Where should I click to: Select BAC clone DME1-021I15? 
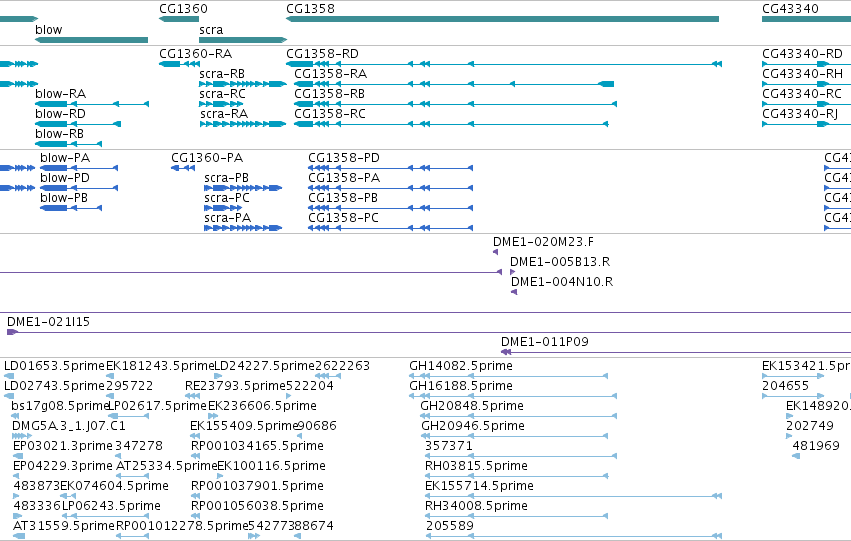pyautogui.click(x=48, y=322)
